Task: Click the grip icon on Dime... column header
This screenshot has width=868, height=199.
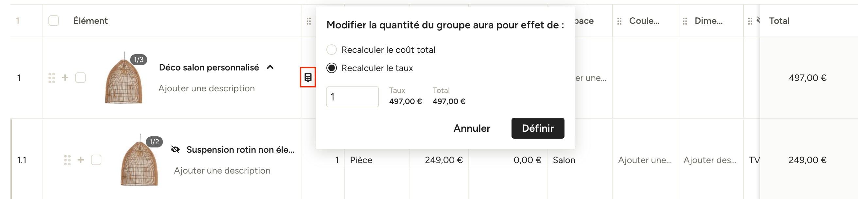Action: pyautogui.click(x=685, y=21)
